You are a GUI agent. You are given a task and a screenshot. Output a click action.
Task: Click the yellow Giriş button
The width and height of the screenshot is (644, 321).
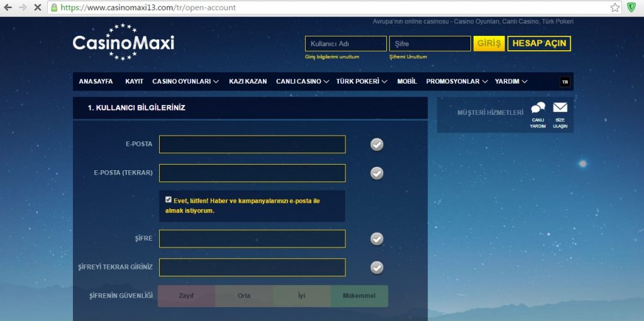click(x=489, y=43)
